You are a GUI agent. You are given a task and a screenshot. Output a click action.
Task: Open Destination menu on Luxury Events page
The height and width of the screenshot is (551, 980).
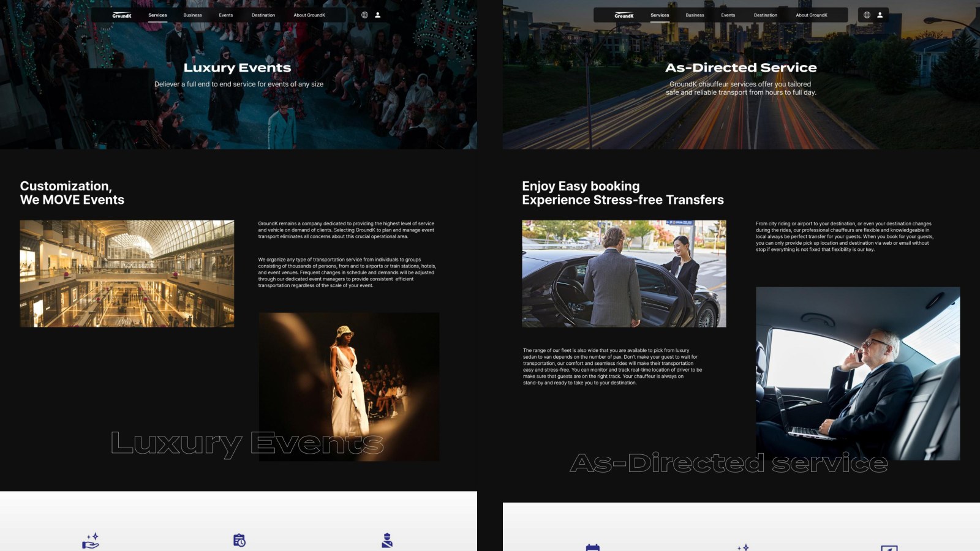263,15
